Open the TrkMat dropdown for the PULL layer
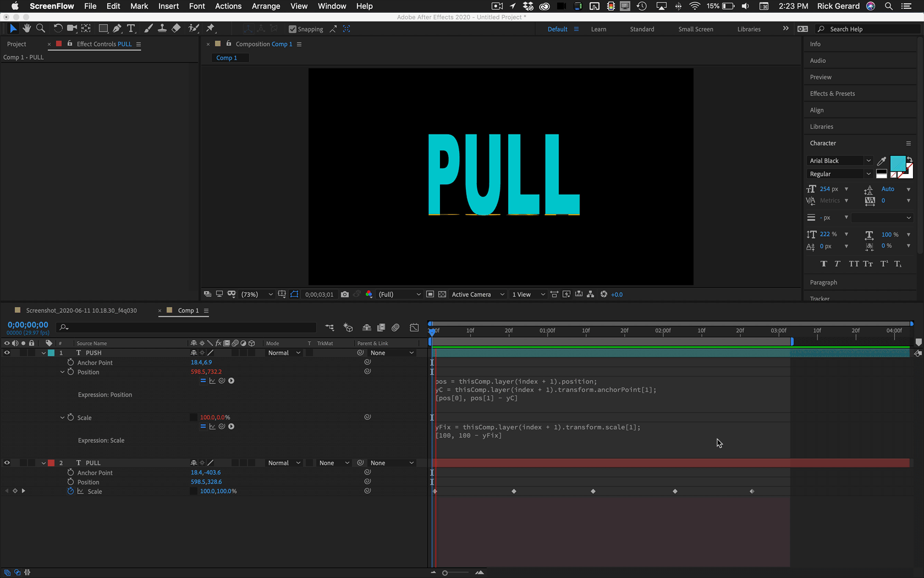The image size is (924, 578). click(334, 463)
